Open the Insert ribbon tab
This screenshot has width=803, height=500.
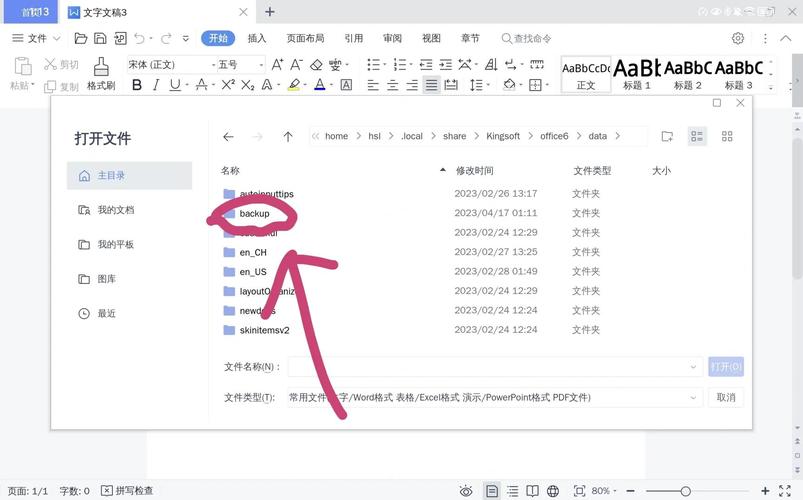[257, 38]
